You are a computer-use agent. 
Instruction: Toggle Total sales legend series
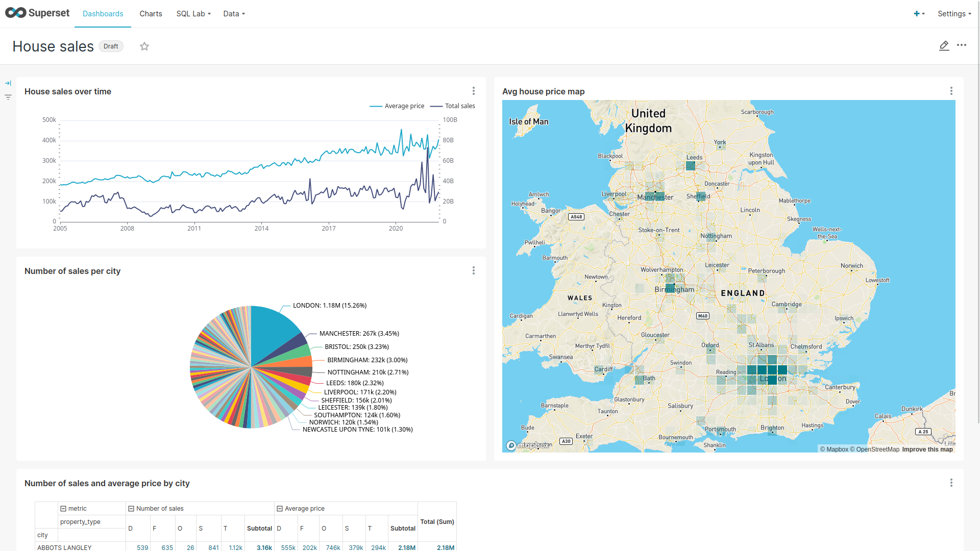click(453, 106)
